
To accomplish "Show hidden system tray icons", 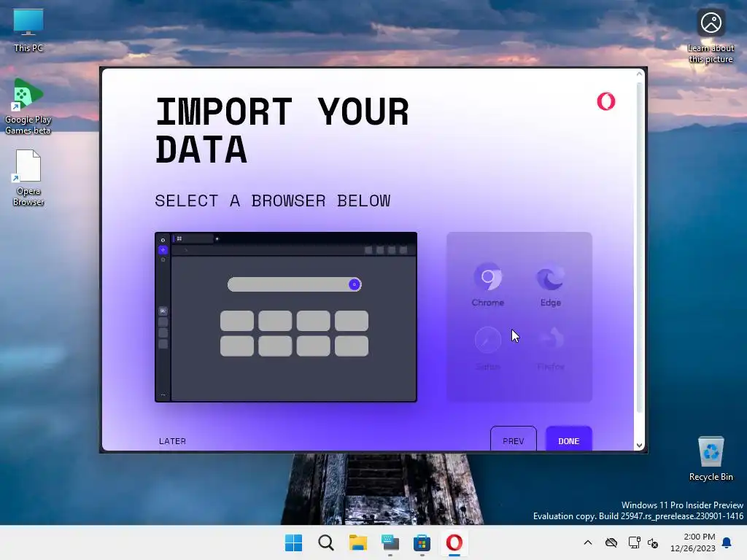I will pyautogui.click(x=588, y=542).
